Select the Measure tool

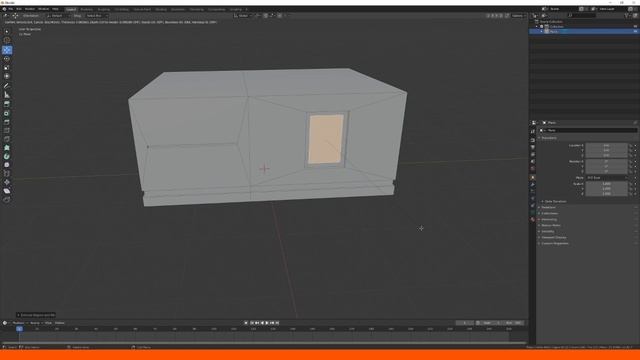pyautogui.click(x=7, y=95)
